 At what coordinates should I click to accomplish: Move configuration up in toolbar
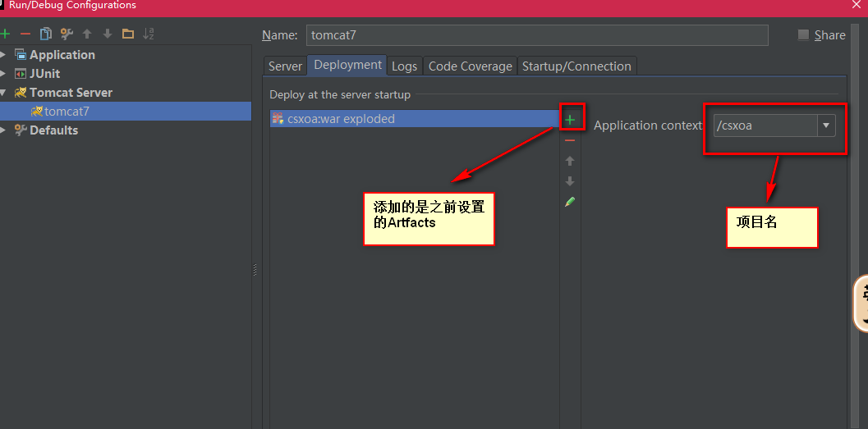[x=87, y=34]
